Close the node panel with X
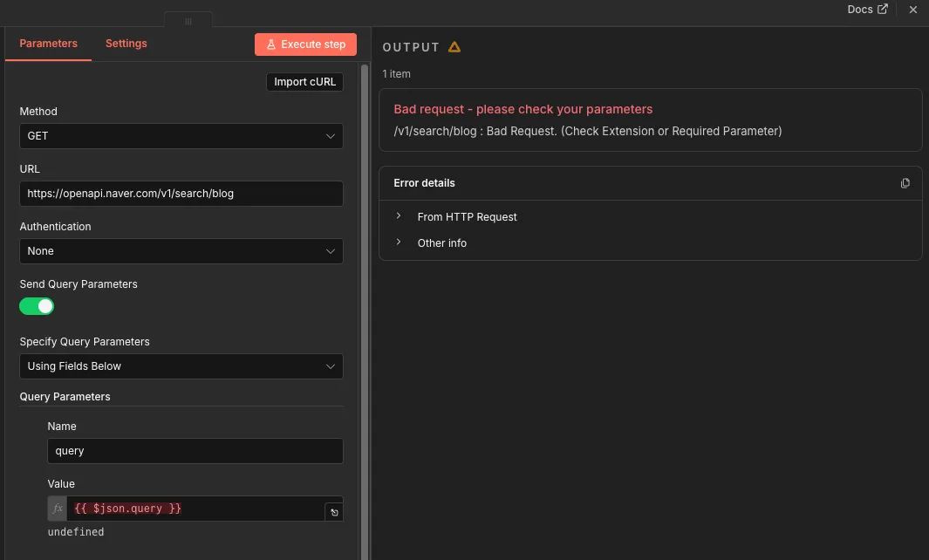Screen dimensions: 929x560 (913, 10)
